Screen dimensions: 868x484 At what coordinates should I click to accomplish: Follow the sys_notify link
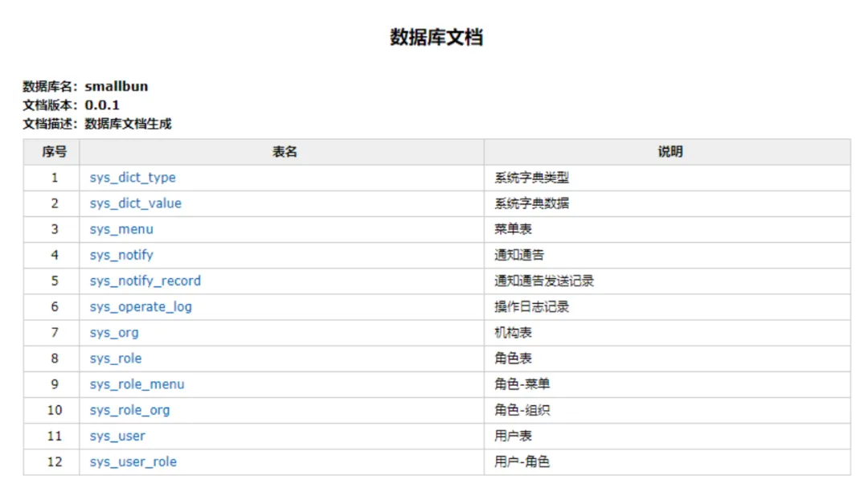(x=122, y=256)
